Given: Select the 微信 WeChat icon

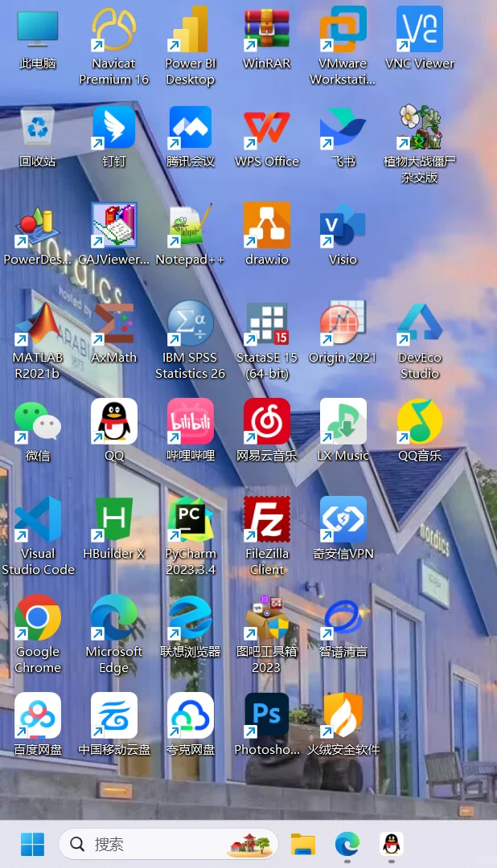Looking at the screenshot, I should click(x=38, y=421).
